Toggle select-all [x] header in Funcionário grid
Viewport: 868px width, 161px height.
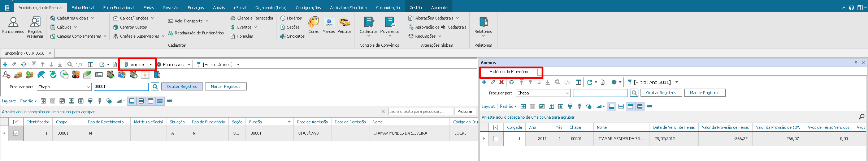click(16, 122)
